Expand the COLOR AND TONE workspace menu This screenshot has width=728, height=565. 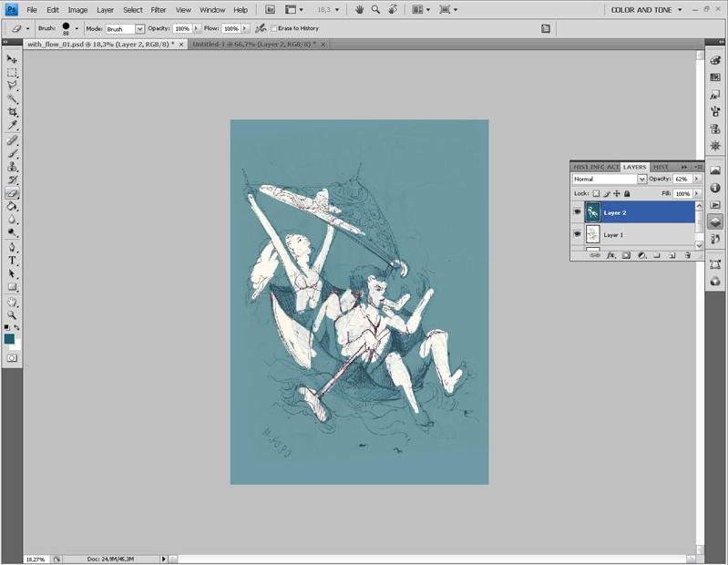pyautogui.click(x=646, y=9)
